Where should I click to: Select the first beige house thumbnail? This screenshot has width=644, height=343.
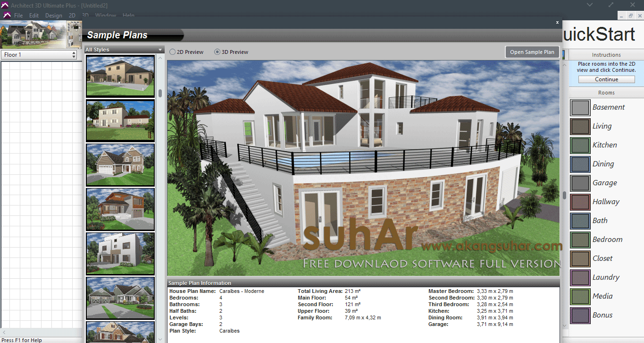tap(120, 77)
